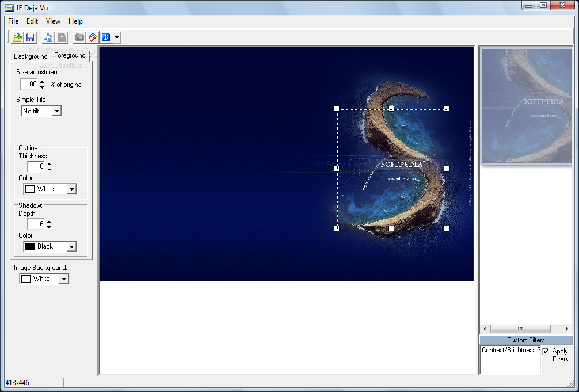Decrease the Outline Thickness value
579x392 pixels.
click(x=49, y=169)
